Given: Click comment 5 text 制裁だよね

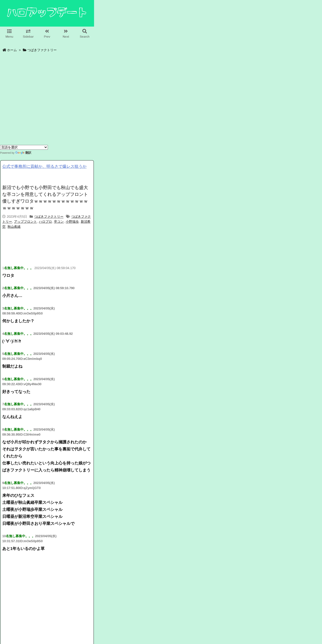Looking at the screenshot, I should 12,366.
